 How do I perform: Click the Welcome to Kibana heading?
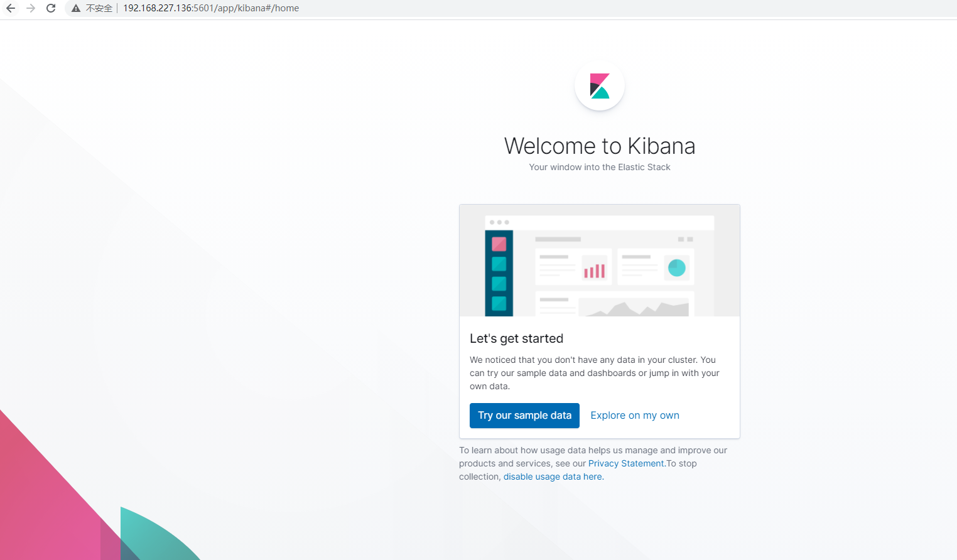click(x=600, y=146)
